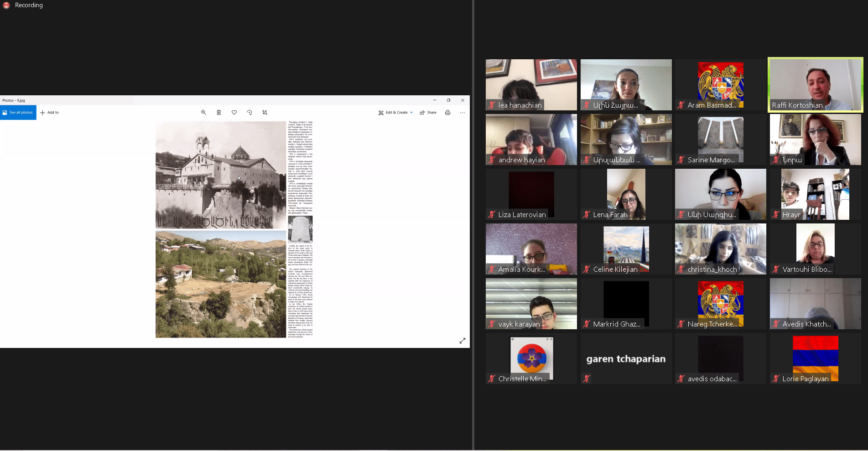This screenshot has height=451, width=868.
Task: Click muted mic icon on Liza Laterovian
Action: pos(492,214)
